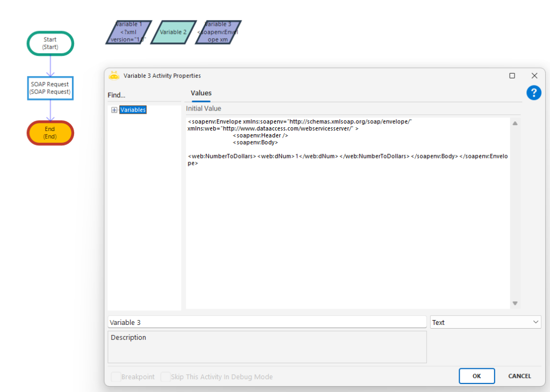The image size is (550, 392).
Task: Click the yellow robot icon in title bar
Action: point(114,76)
